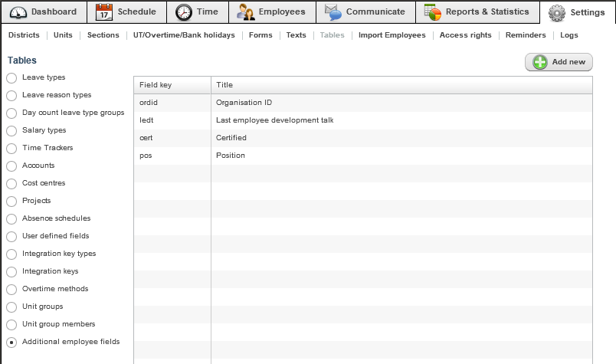Viewport: 616px width, 364px height.
Task: Open the Forms settings link
Action: point(260,35)
